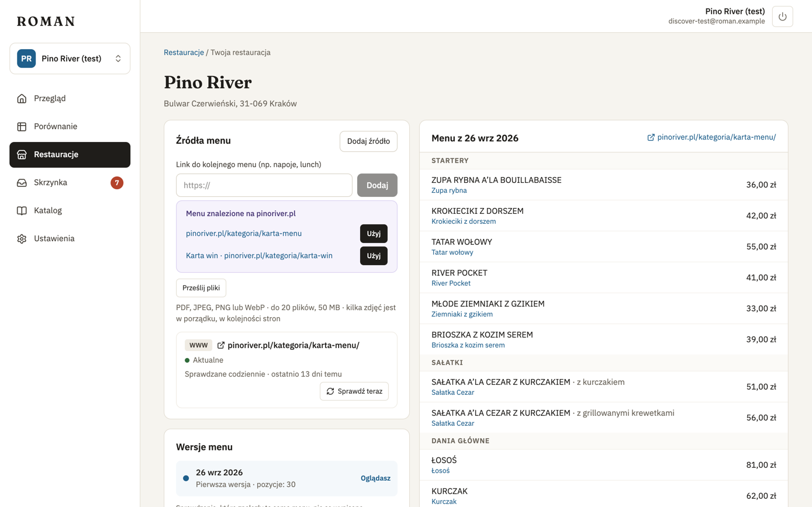
Task: Click the Porównanie table icon
Action: (22, 126)
